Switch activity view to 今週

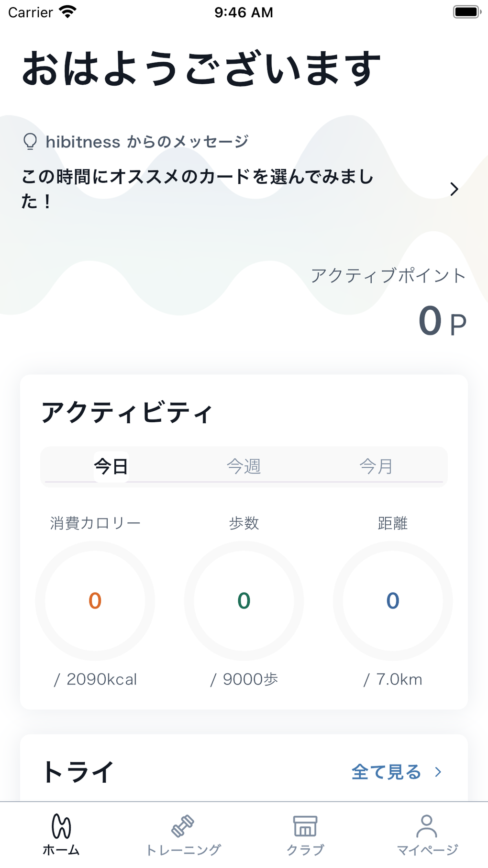244,466
